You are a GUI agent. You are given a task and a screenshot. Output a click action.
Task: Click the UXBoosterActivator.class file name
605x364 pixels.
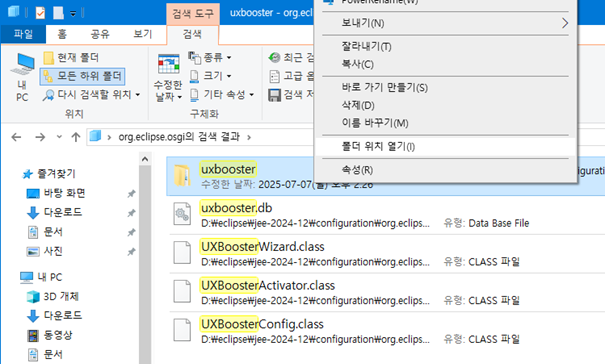point(268,285)
